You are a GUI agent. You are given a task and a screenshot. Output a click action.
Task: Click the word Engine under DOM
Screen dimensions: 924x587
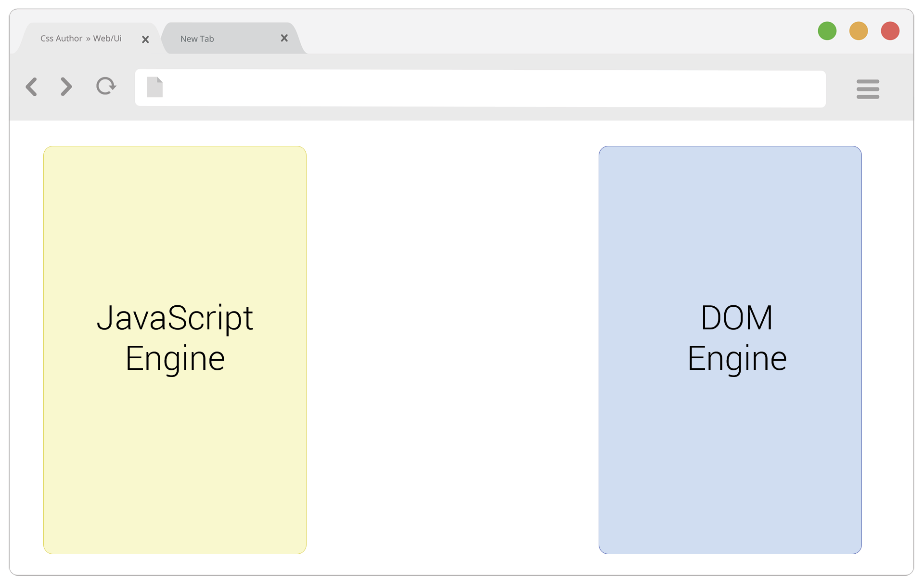pos(736,359)
